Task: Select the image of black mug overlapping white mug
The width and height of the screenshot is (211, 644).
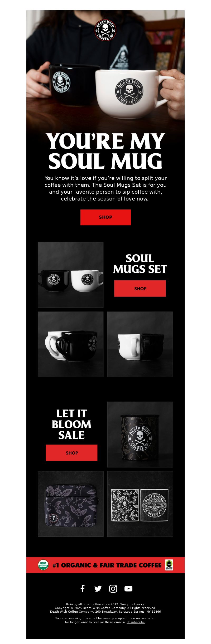Action: tap(70, 344)
